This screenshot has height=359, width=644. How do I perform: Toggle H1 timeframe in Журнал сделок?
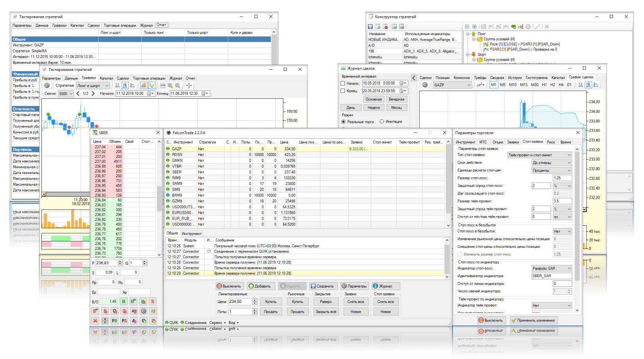[x=544, y=85]
